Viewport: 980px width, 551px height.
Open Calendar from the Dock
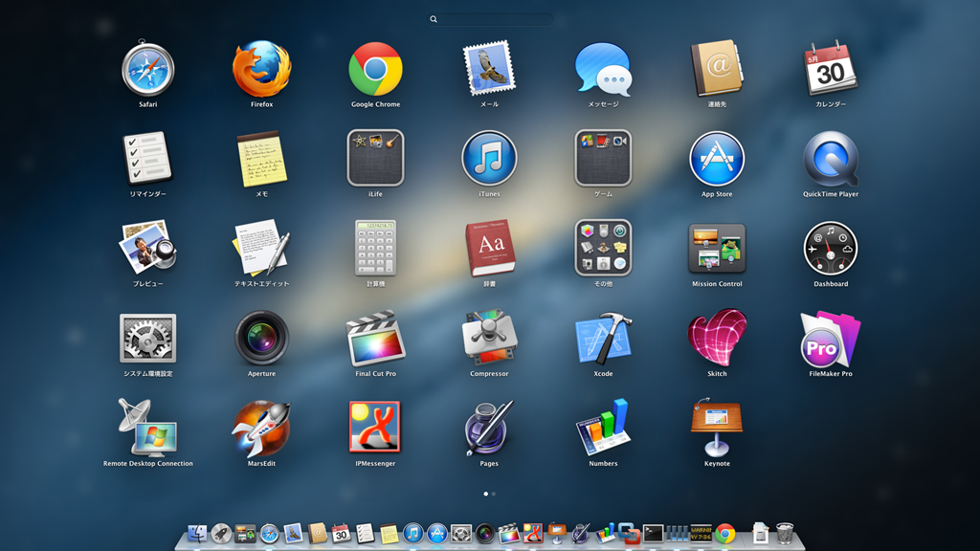coord(342,533)
